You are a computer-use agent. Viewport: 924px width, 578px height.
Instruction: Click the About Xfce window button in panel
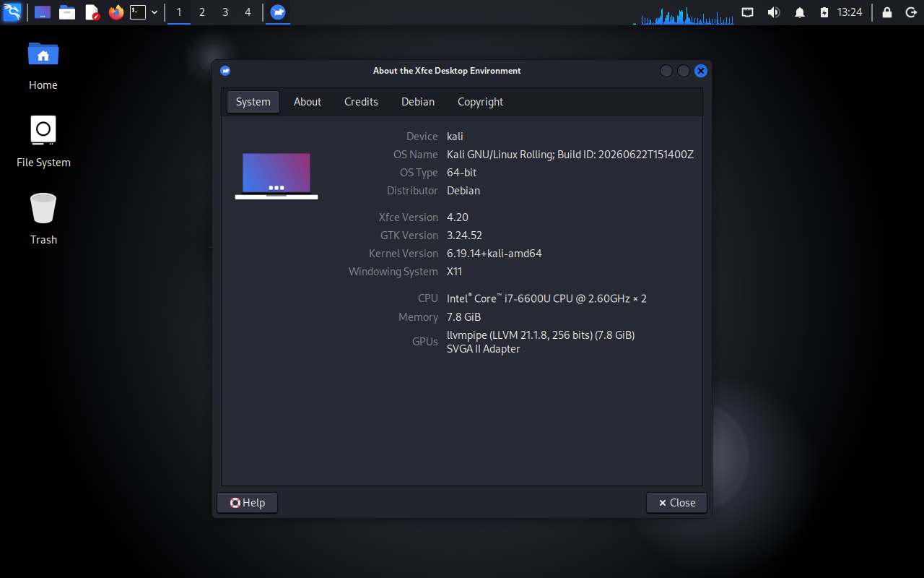(x=278, y=12)
